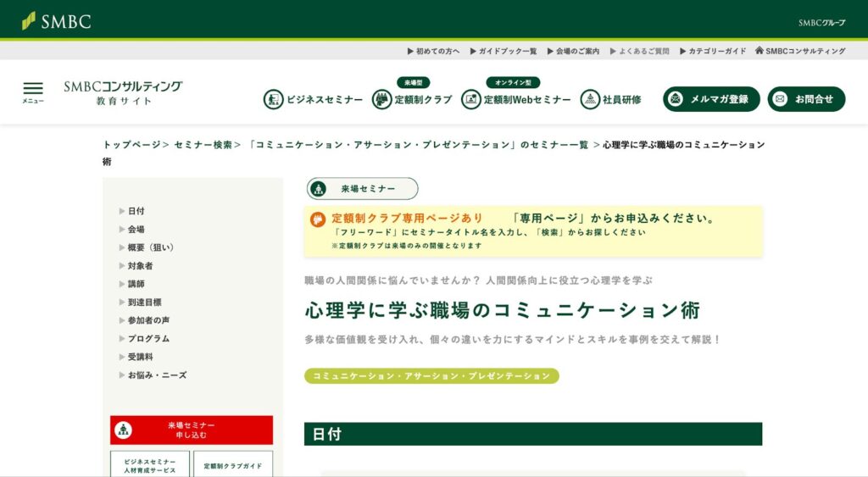Viewport: 868px width, 477px height.
Task: Click セミナー検索 breadcrumb link
Action: click(203, 145)
